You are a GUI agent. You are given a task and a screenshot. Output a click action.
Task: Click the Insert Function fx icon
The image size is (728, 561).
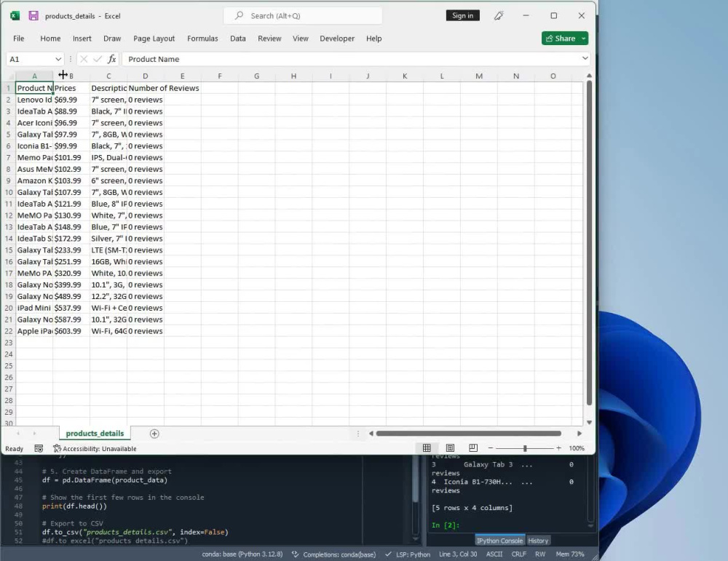[x=112, y=59]
